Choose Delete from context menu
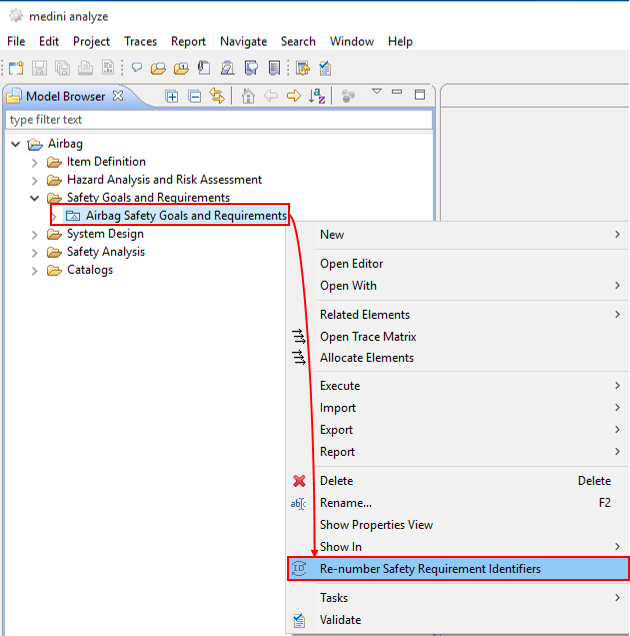This screenshot has height=636, width=630. 458,481
